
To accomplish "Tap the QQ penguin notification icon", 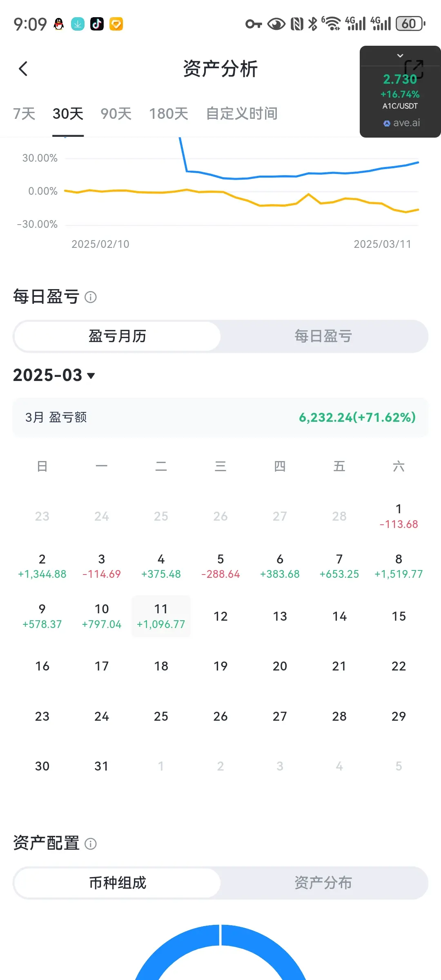I will tap(59, 24).
